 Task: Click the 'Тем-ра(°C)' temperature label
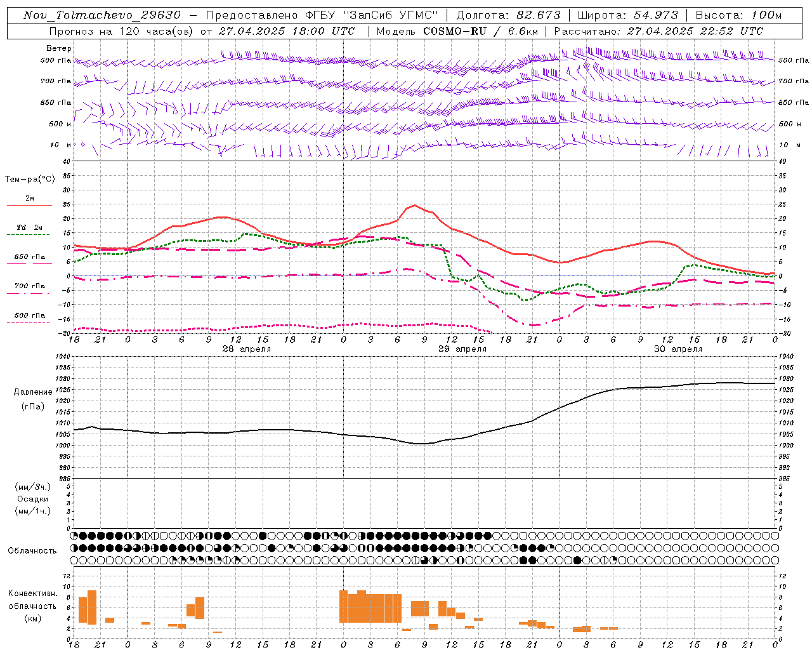pyautogui.click(x=30, y=180)
